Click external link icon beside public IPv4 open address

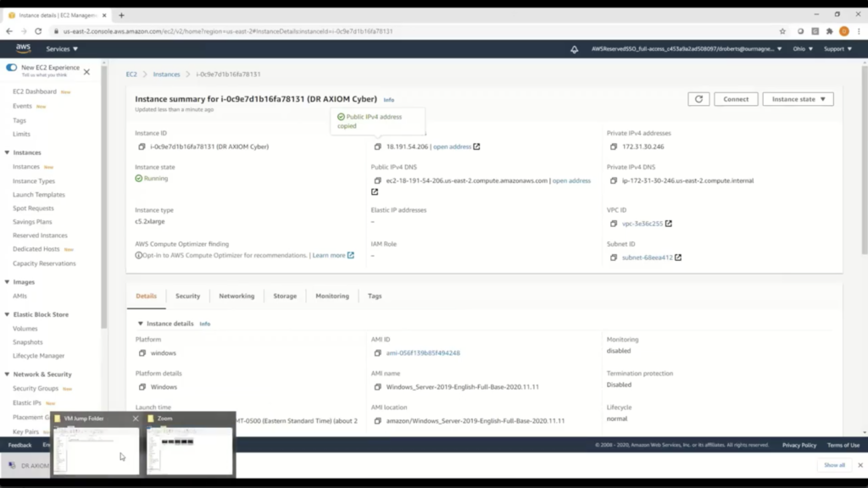coord(476,147)
